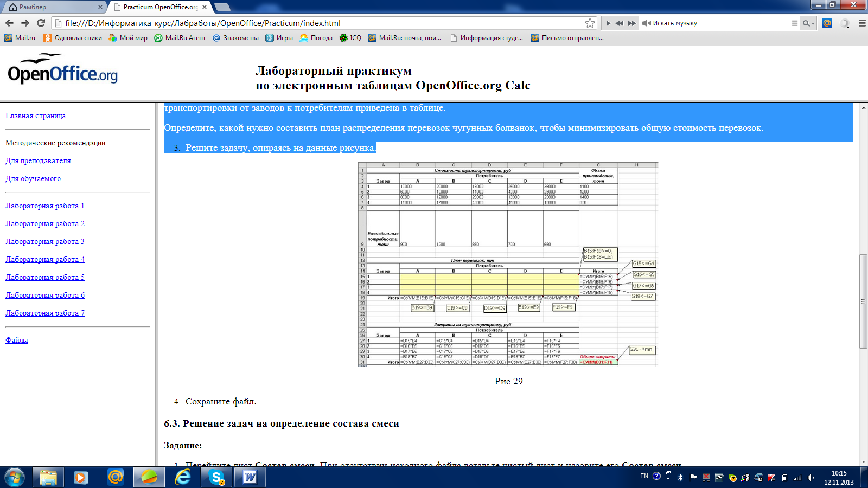
Task: Open the browser main menu (three lines)
Action: 861,23
